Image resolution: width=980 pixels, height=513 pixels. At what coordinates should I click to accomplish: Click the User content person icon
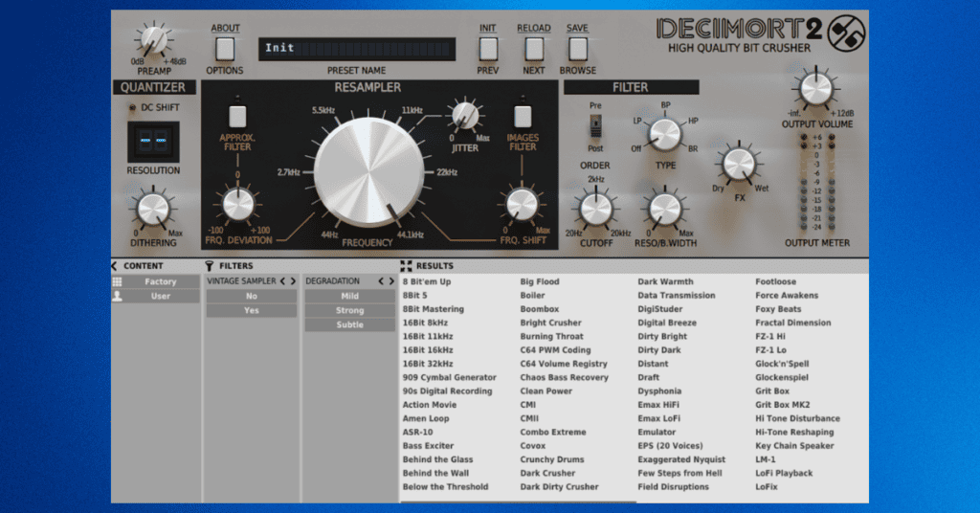118,297
